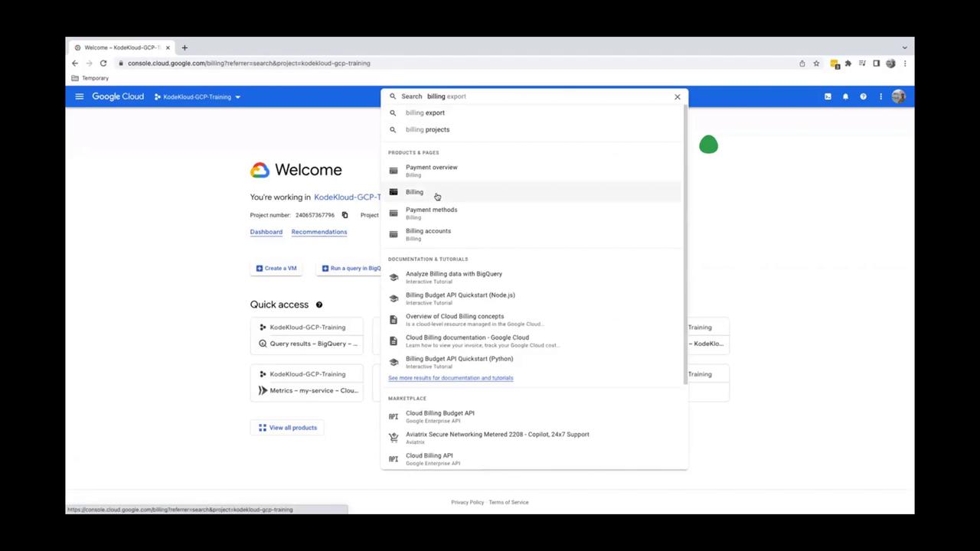
Task: Click the Cloud Billing Budget API icon
Action: click(x=394, y=416)
